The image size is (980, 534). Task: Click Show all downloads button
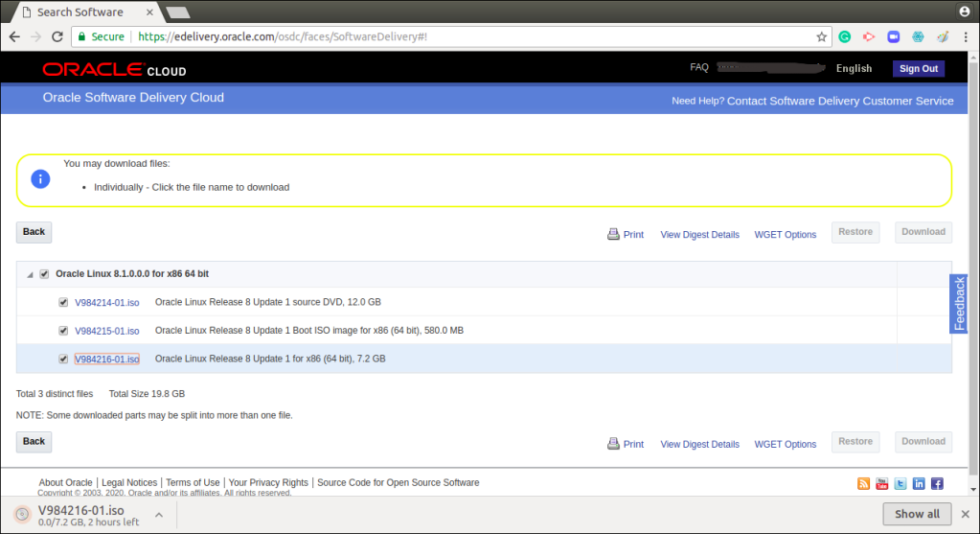point(917,514)
